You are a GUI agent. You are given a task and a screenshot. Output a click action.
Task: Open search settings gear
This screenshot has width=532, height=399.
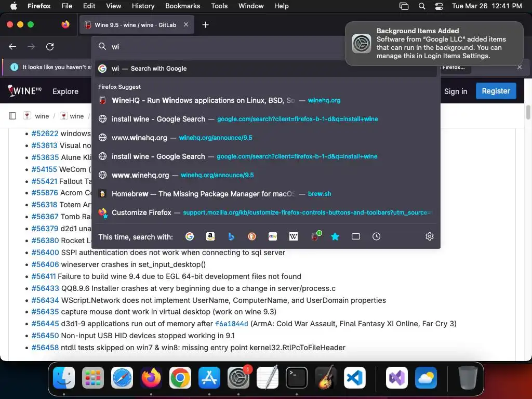coord(430,236)
